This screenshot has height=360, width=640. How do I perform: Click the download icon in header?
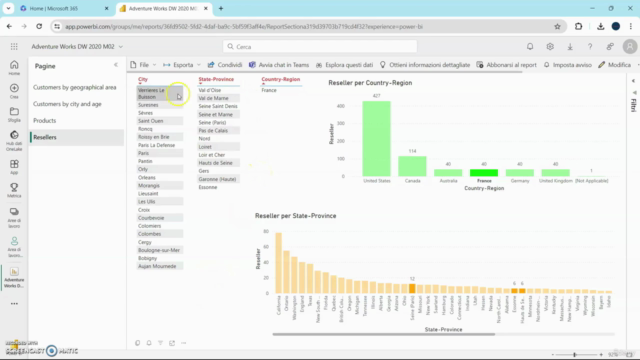[570, 47]
